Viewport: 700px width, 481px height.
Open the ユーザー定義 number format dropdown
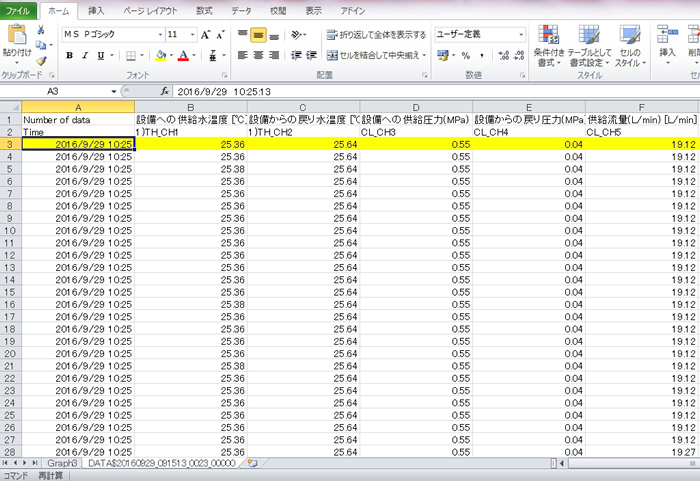coord(521,34)
